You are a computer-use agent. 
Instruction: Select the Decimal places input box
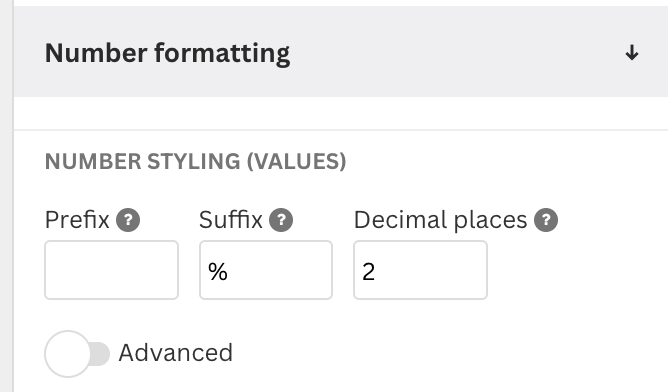click(420, 270)
